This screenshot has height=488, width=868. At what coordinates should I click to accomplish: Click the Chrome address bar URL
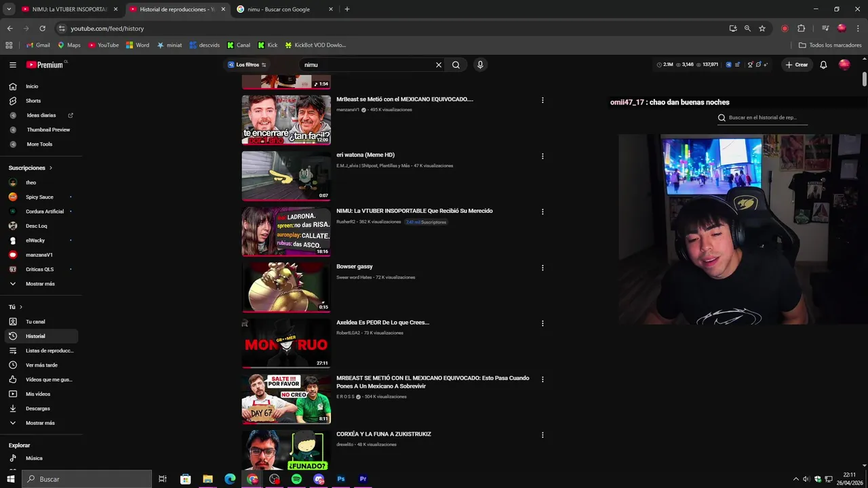[x=107, y=28]
